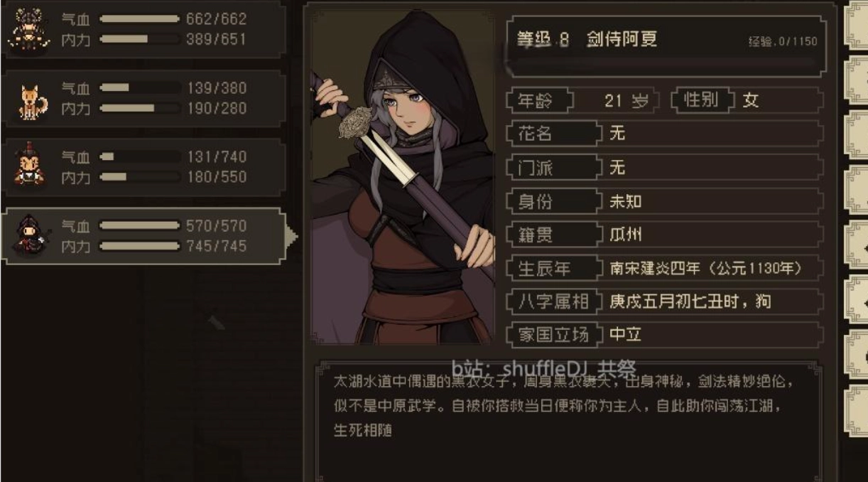Click the 花名 label box

click(553, 134)
